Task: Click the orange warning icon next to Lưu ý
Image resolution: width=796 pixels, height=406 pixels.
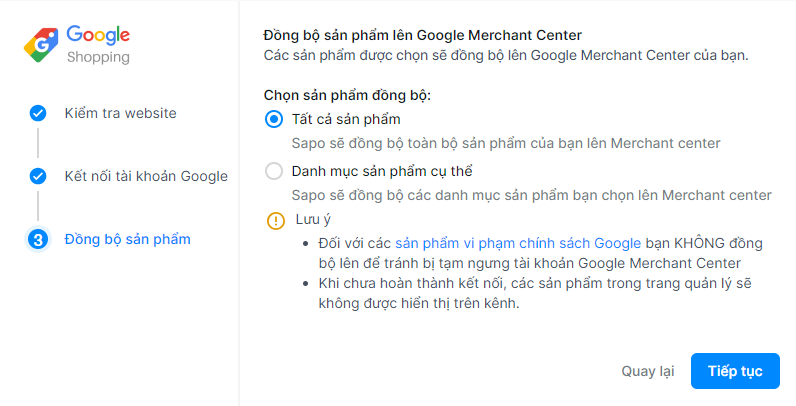Action: tap(276, 221)
